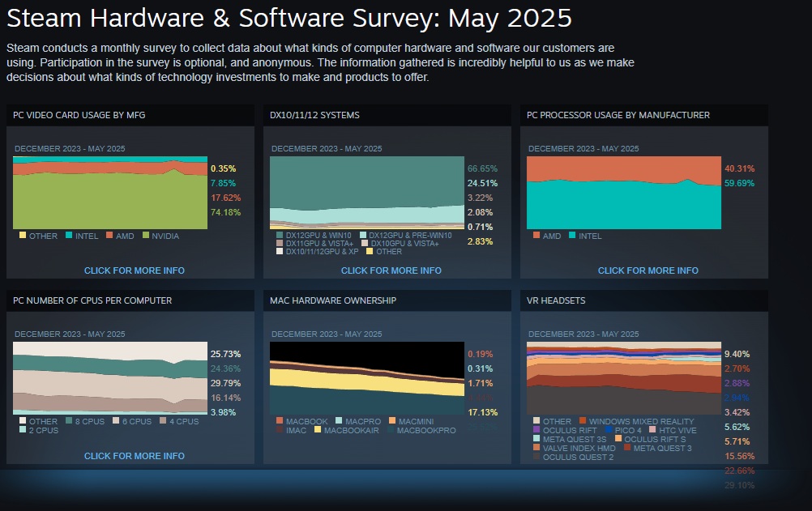Click the 2 CPUS legend swatch
812x511 pixels.
click(22, 429)
